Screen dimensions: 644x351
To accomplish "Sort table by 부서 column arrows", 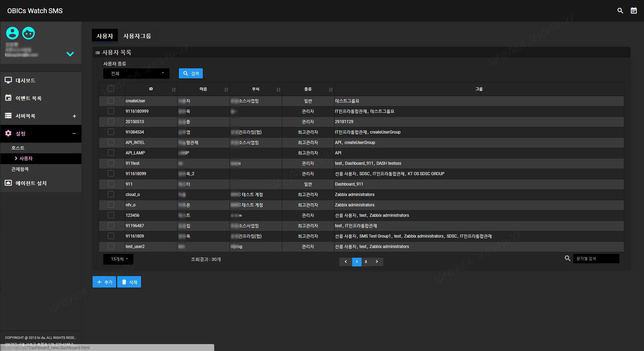I will pos(278,89).
